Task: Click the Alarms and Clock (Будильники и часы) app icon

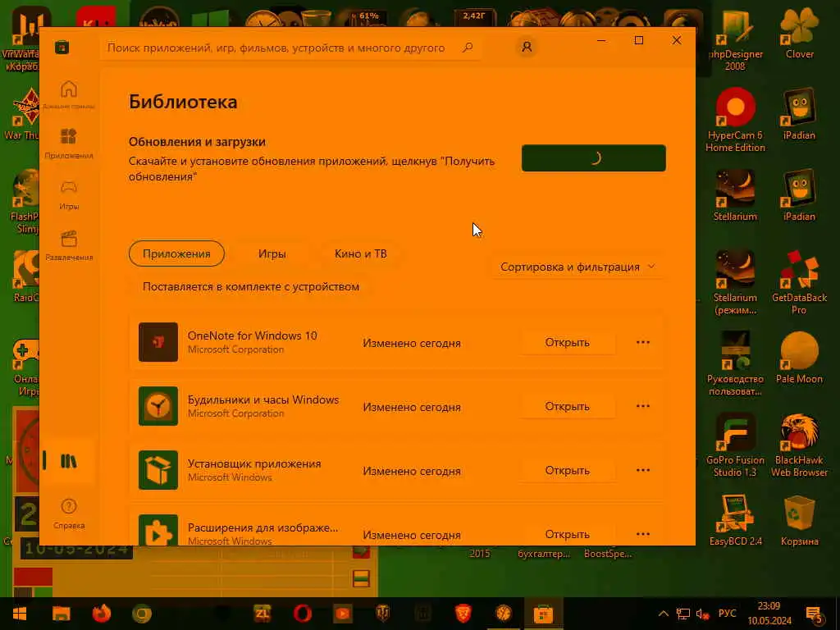Action: 158,406
